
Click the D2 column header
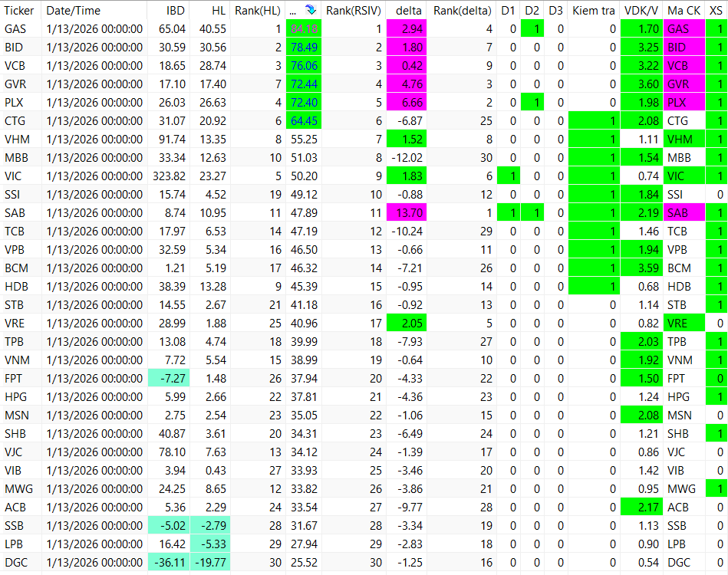[x=532, y=10]
